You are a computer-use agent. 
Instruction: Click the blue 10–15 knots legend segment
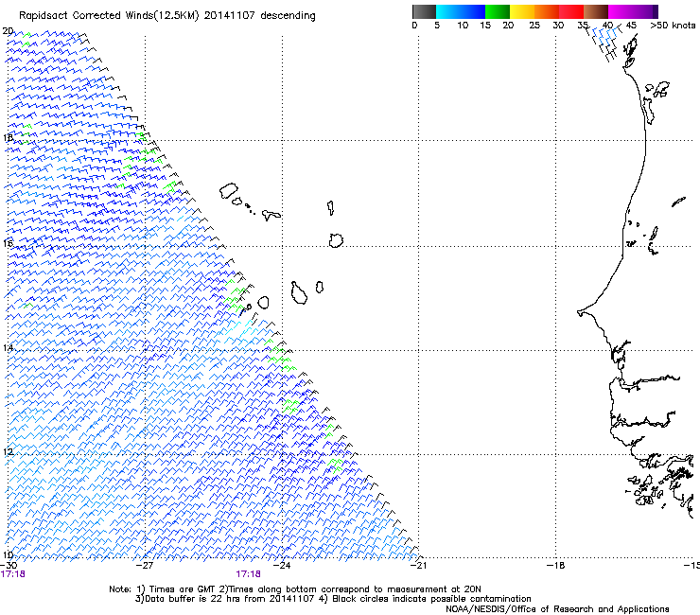click(x=473, y=11)
